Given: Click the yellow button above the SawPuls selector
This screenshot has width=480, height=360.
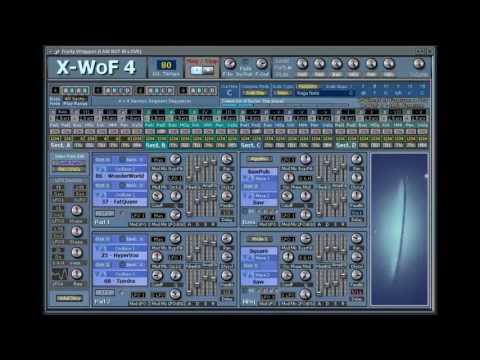Looking at the screenshot, I should pyautogui.click(x=259, y=159).
